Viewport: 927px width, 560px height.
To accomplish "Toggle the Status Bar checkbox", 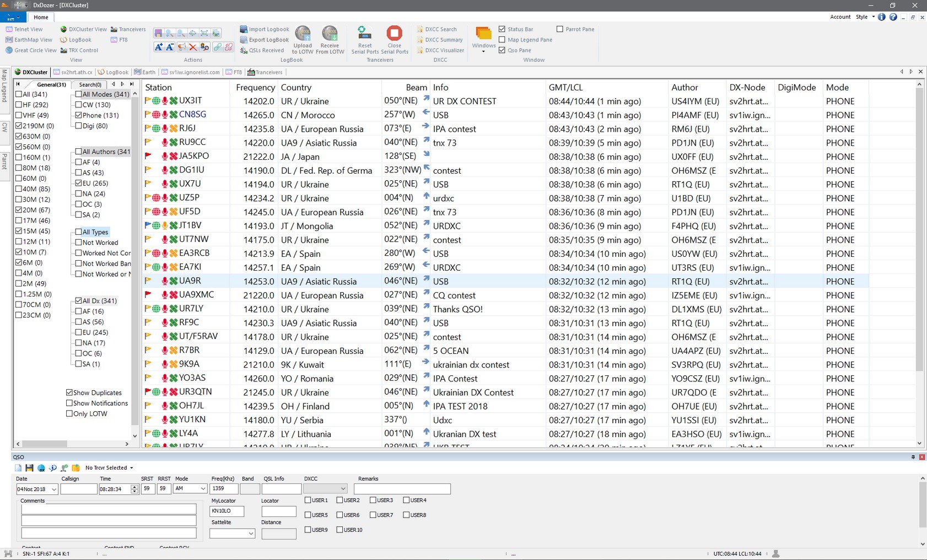I will click(502, 29).
